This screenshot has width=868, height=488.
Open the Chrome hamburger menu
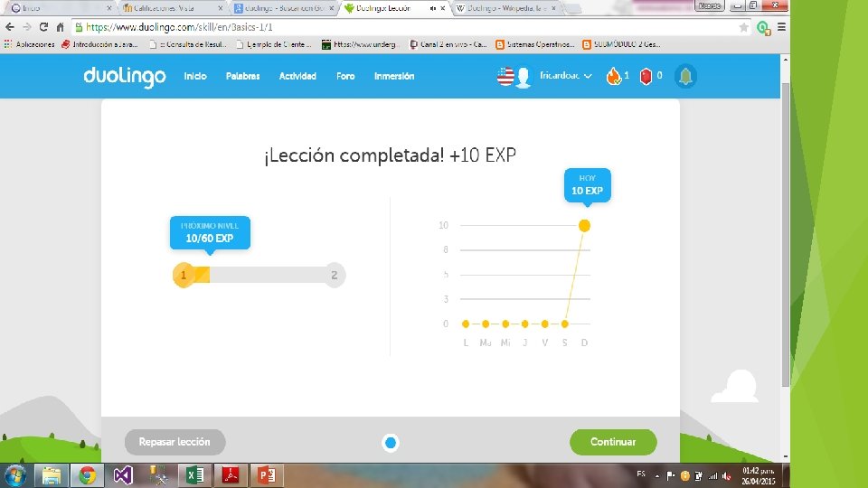coord(781,26)
